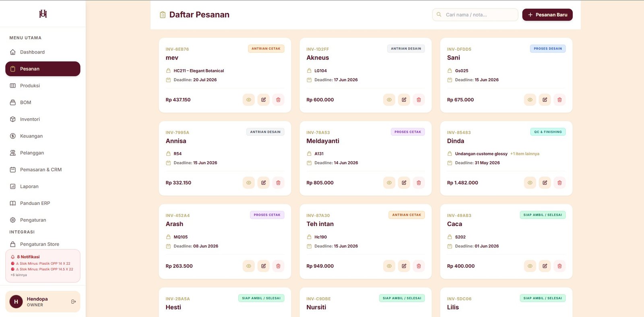View order details for Arash

249,266
